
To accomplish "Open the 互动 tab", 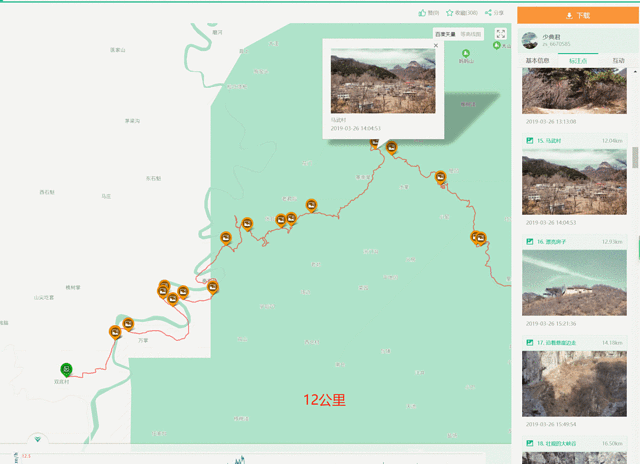I will [618, 60].
